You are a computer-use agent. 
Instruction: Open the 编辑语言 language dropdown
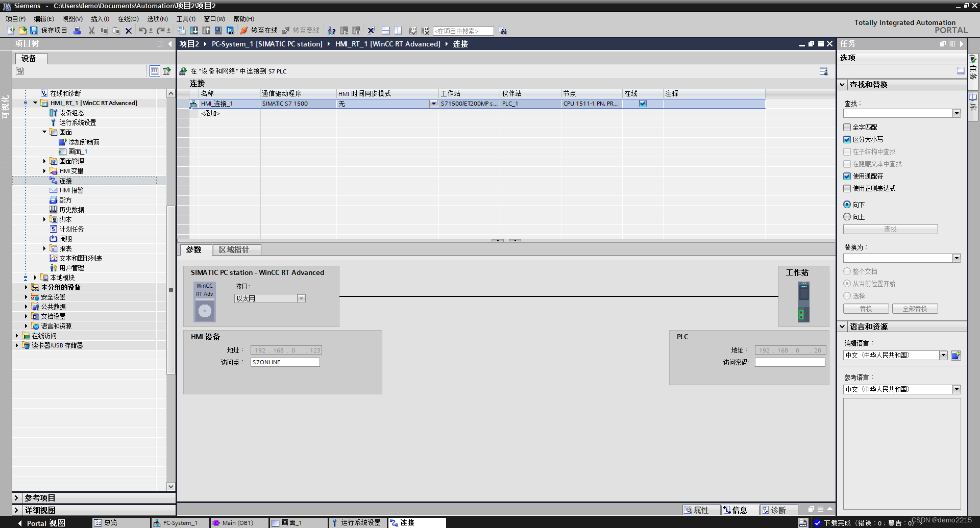(943, 355)
